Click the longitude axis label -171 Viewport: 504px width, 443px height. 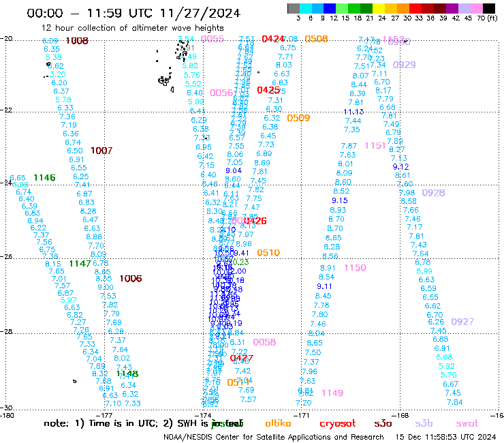point(302,416)
